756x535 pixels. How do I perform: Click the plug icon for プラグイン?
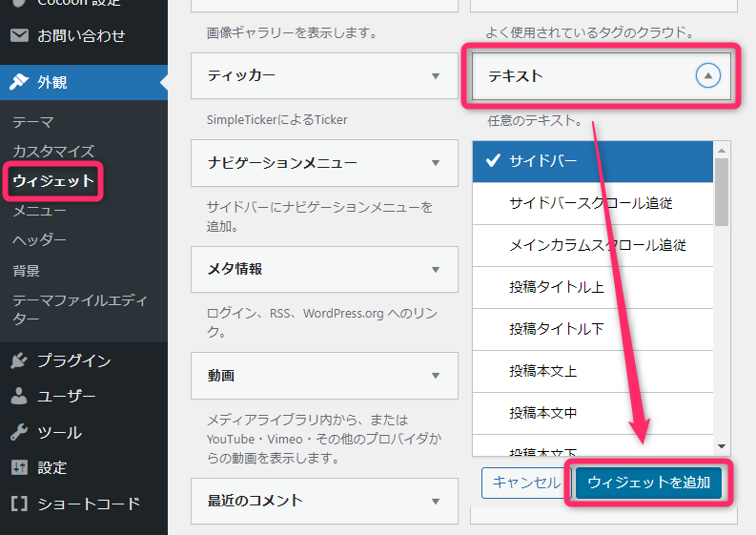click(x=19, y=360)
